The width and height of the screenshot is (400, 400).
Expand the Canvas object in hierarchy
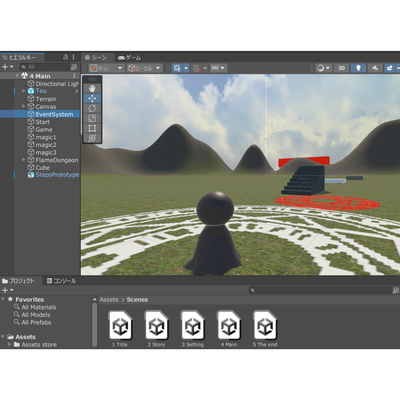[x=23, y=106]
